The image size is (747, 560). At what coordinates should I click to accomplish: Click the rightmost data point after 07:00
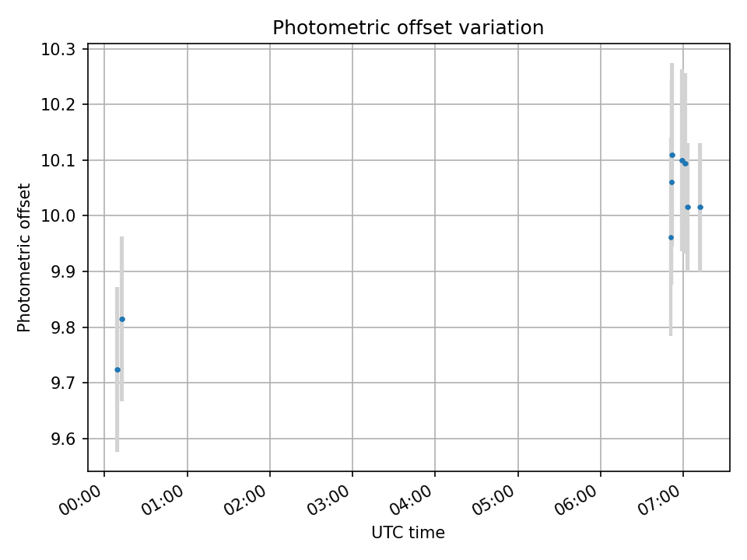(700, 207)
